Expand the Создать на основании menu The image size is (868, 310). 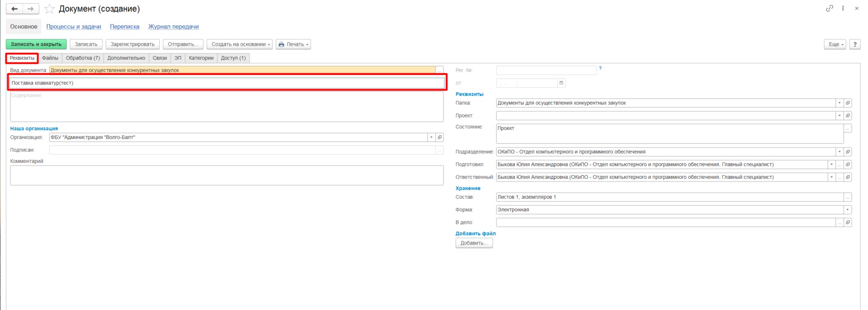[x=240, y=44]
